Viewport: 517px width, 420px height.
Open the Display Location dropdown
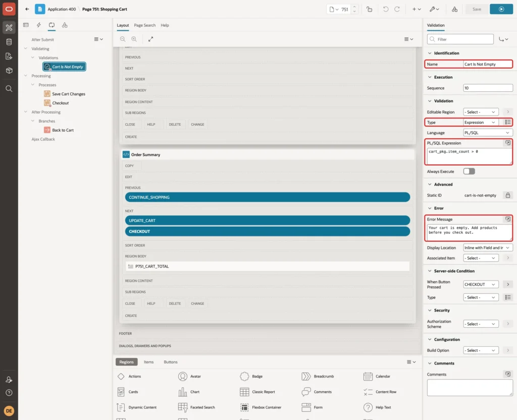488,247
